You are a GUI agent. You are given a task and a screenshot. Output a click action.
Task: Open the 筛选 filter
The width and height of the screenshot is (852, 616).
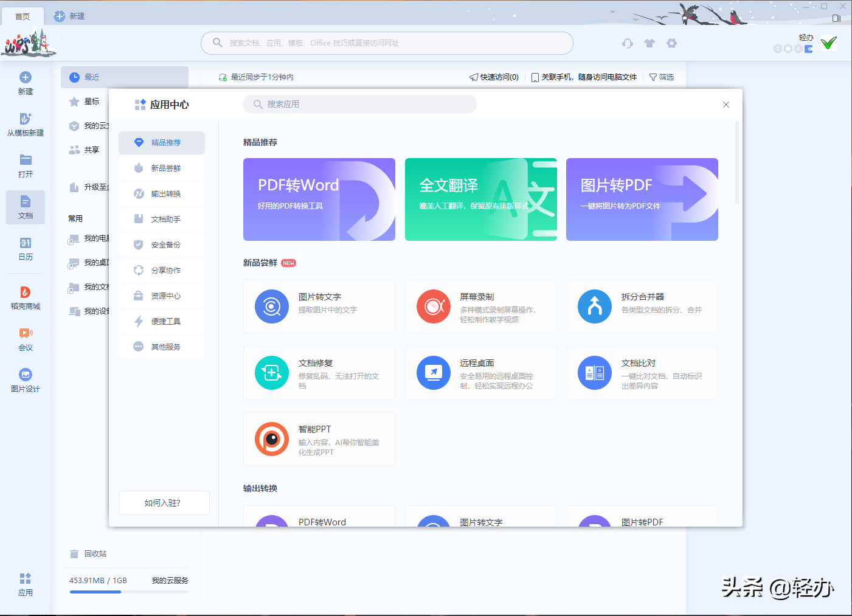662,77
